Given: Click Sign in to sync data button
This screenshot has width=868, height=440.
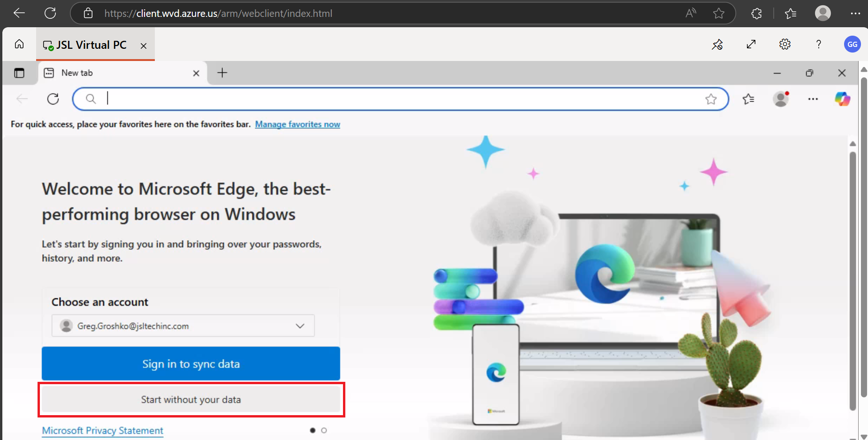Looking at the screenshot, I should pyautogui.click(x=191, y=364).
